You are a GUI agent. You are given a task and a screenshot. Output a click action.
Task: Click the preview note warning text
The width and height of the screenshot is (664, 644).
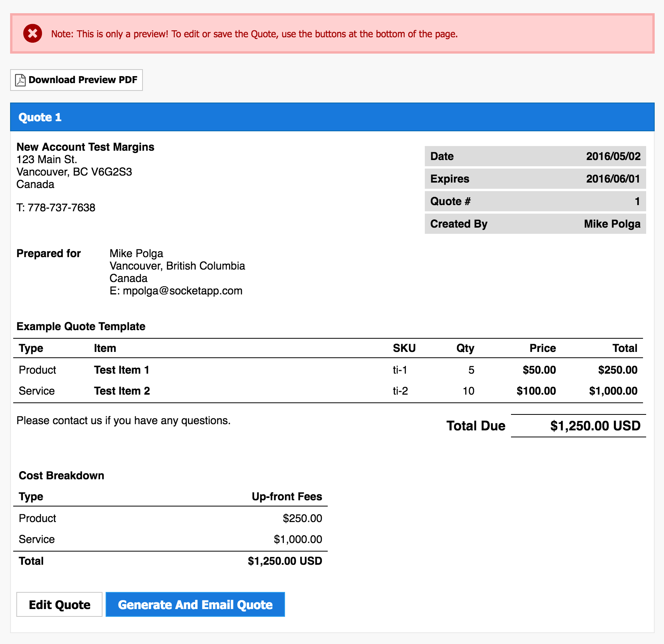pos(254,34)
